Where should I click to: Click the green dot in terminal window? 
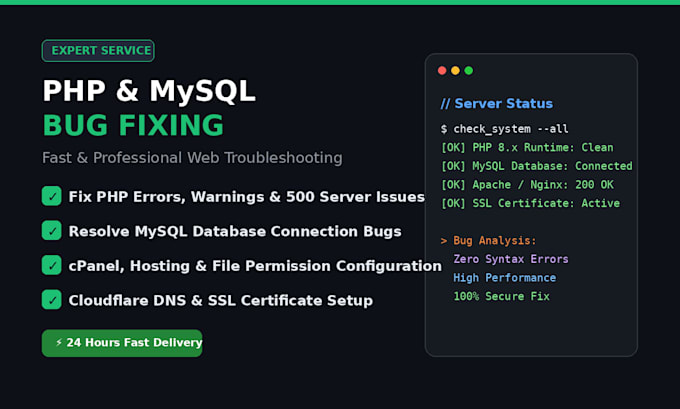[469, 71]
